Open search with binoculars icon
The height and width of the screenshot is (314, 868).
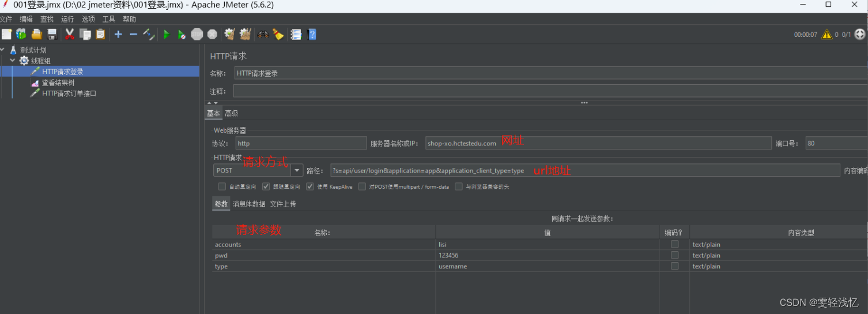click(x=263, y=34)
